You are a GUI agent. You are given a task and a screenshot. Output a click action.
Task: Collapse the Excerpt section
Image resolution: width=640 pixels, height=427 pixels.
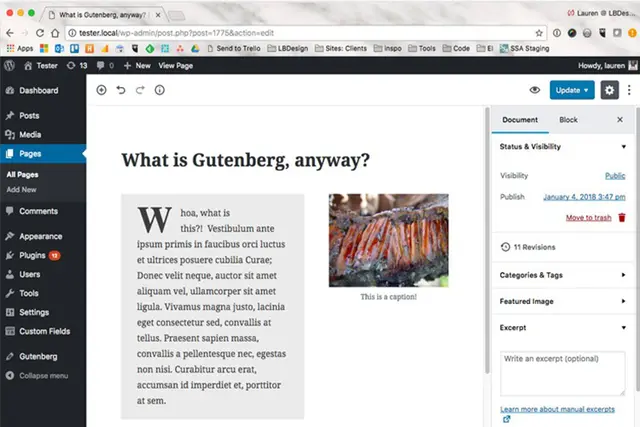point(562,327)
